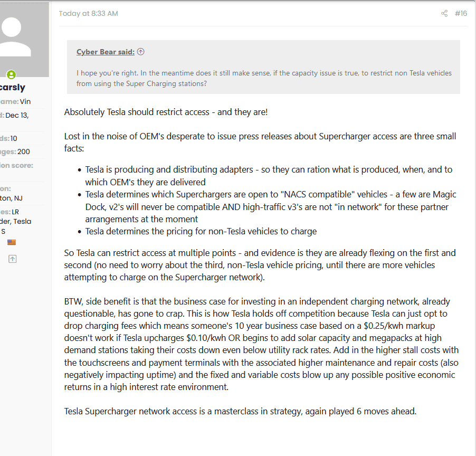This screenshot has height=456, width=476.
Task: Click the bullet about Tesla determining non-Tesla pricing
Action: coord(201,231)
